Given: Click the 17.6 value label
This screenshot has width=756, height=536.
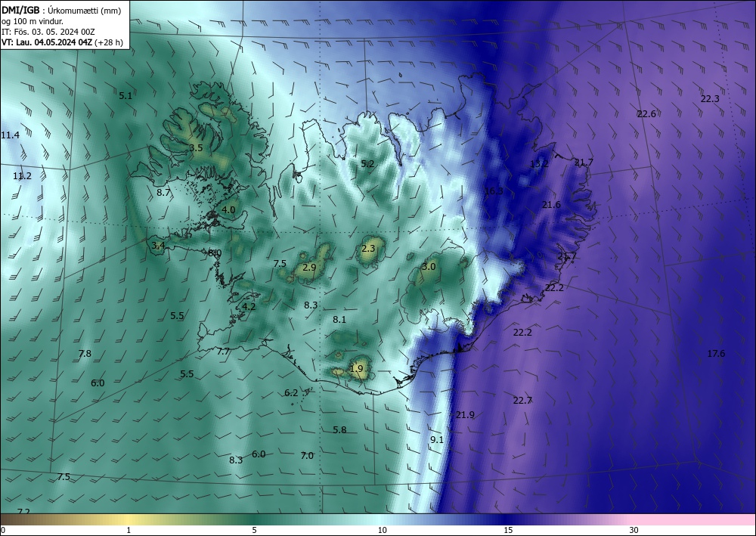Looking at the screenshot, I should click(x=716, y=354).
